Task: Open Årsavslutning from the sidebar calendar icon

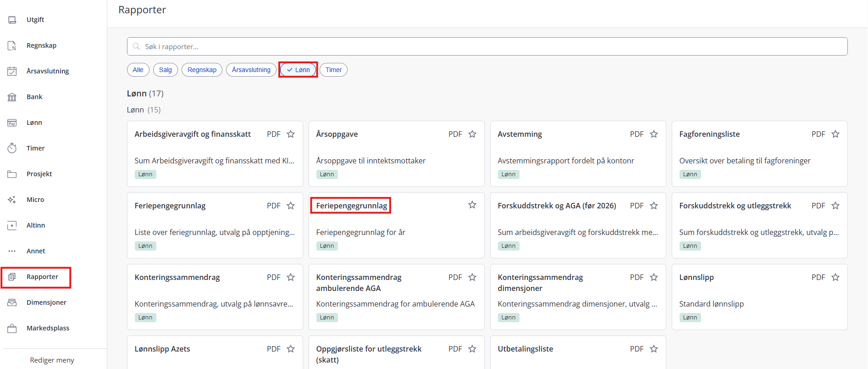Action: point(12,71)
